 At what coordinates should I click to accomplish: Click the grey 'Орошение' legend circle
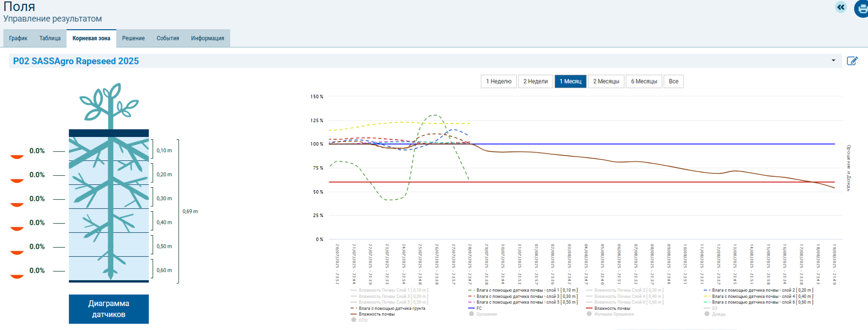[471, 314]
